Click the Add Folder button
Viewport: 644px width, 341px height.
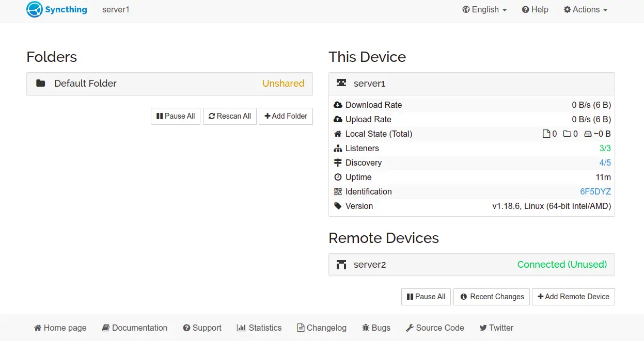(286, 116)
